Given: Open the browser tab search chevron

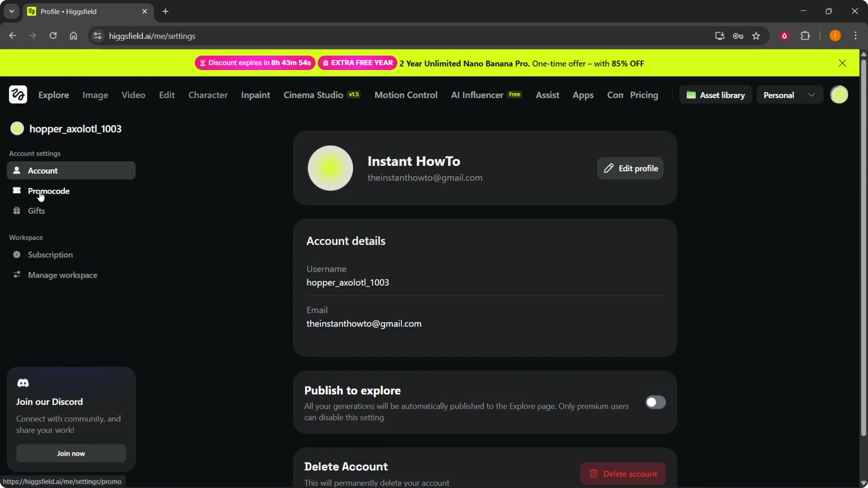Looking at the screenshot, I should tap(11, 11).
